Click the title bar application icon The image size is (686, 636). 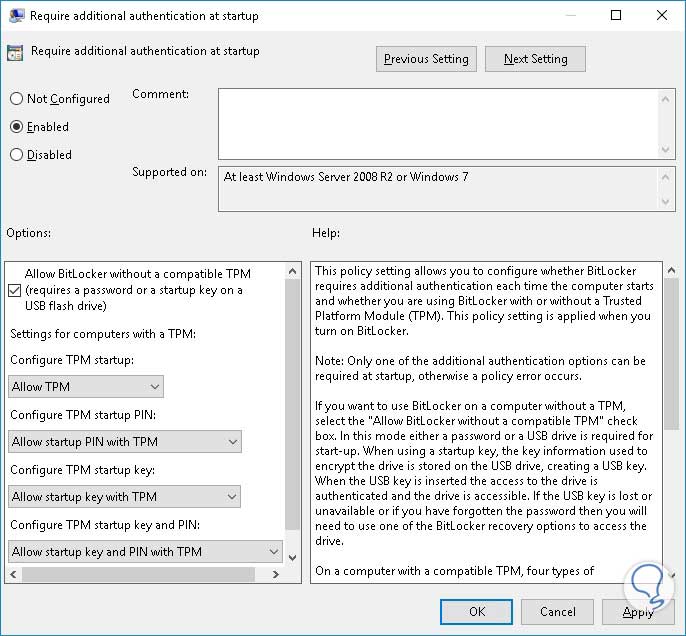16,16
